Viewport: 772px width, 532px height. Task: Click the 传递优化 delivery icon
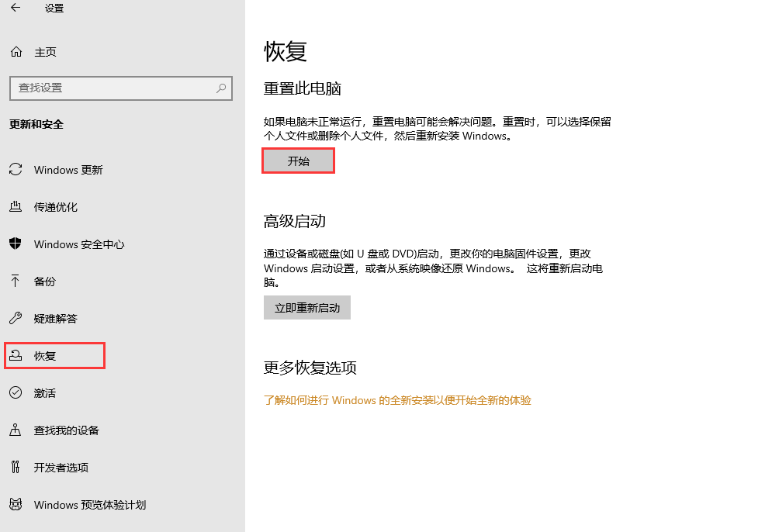coord(16,206)
